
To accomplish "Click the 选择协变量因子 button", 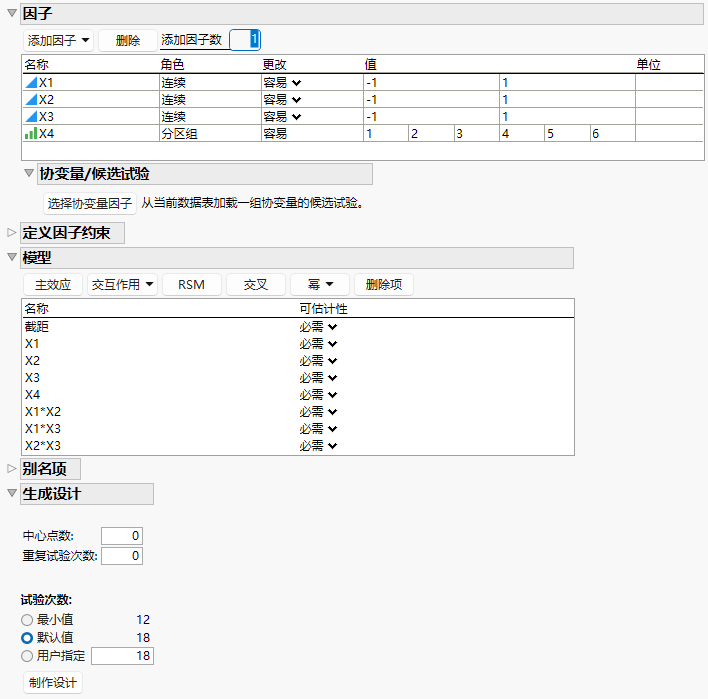I will click(90, 203).
